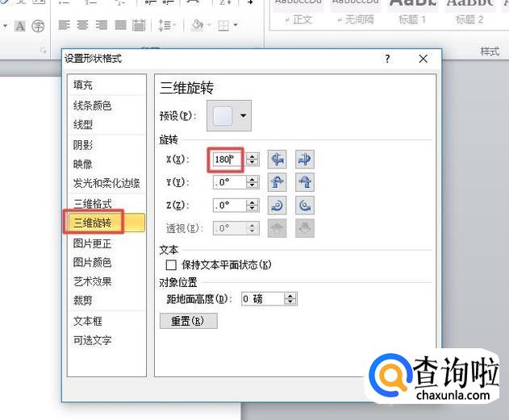Click the Y rotation input field
This screenshot has width=509, height=420.
coord(228,182)
